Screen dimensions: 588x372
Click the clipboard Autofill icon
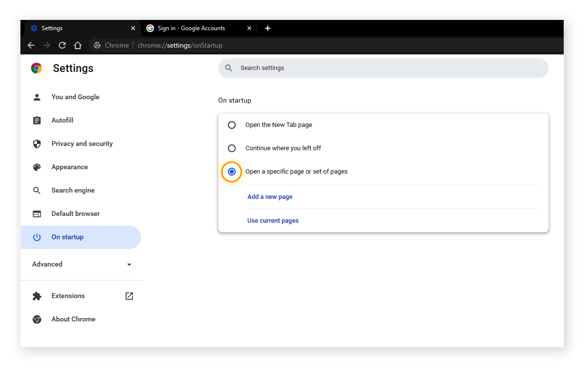pyautogui.click(x=37, y=120)
